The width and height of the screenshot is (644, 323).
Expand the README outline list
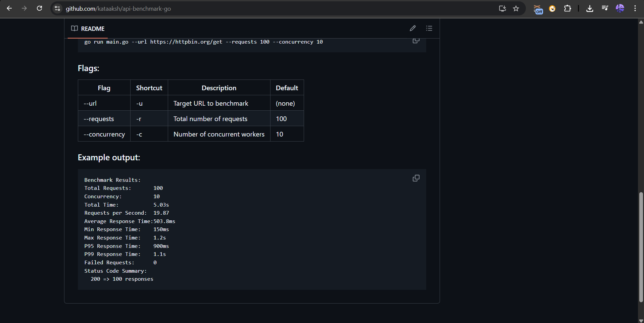(429, 28)
